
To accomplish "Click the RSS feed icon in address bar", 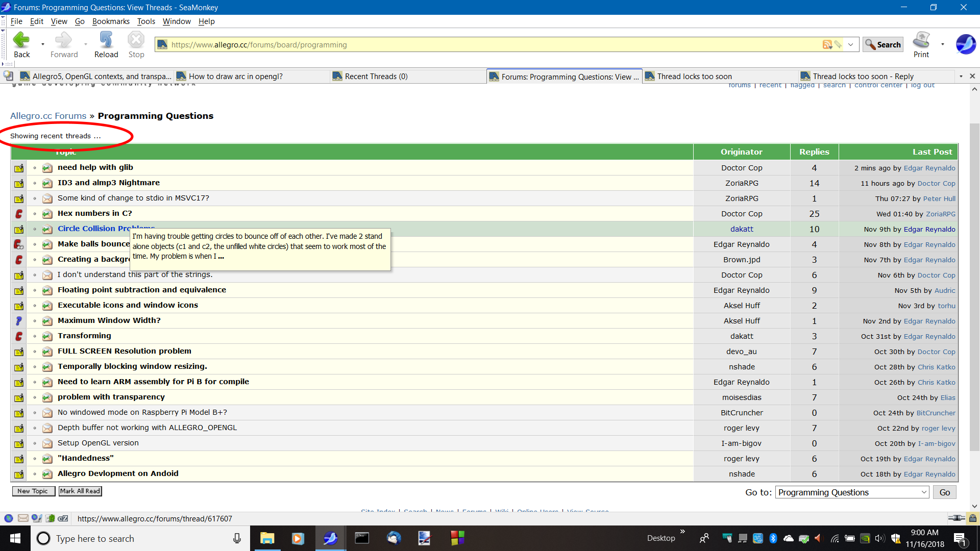I will [827, 45].
